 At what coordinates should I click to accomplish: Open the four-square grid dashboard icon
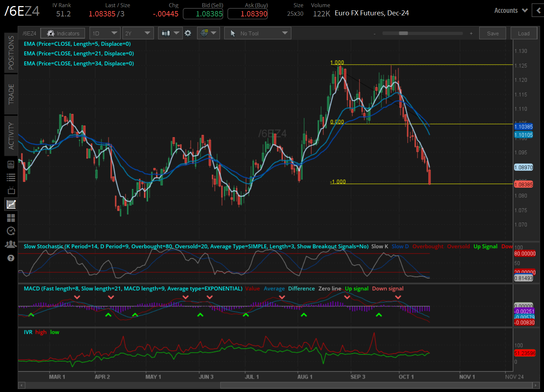11,218
